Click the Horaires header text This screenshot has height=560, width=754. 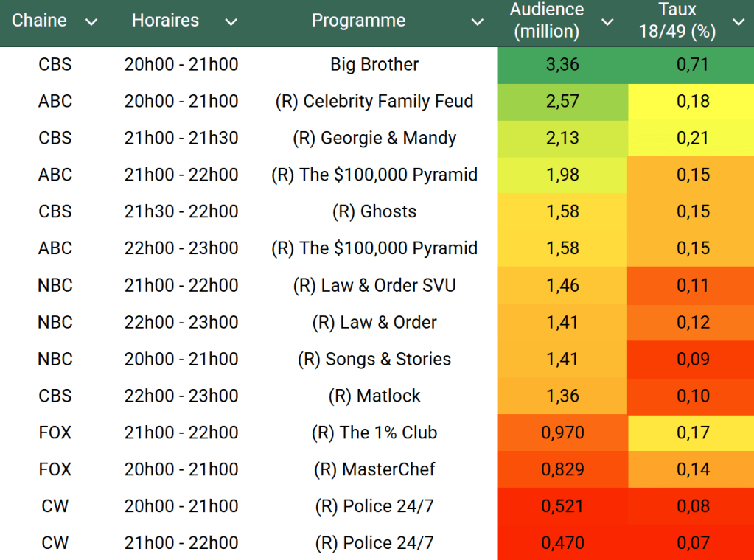pyautogui.click(x=165, y=21)
